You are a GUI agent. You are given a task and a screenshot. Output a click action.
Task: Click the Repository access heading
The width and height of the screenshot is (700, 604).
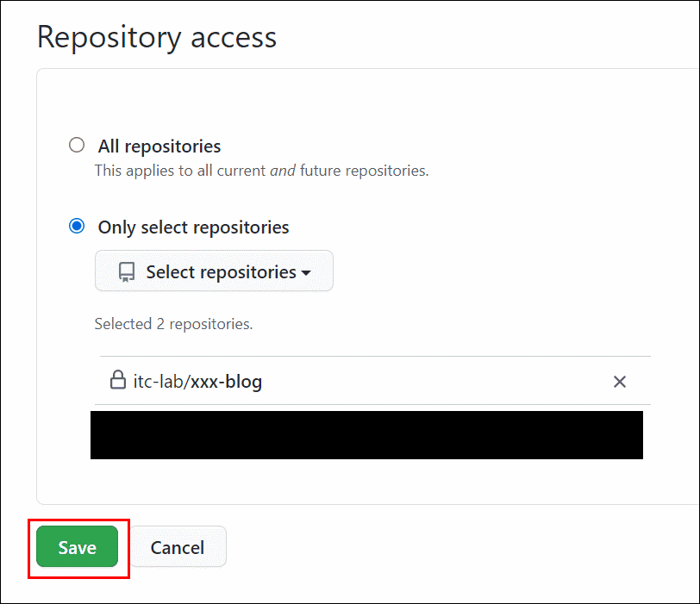tap(157, 37)
